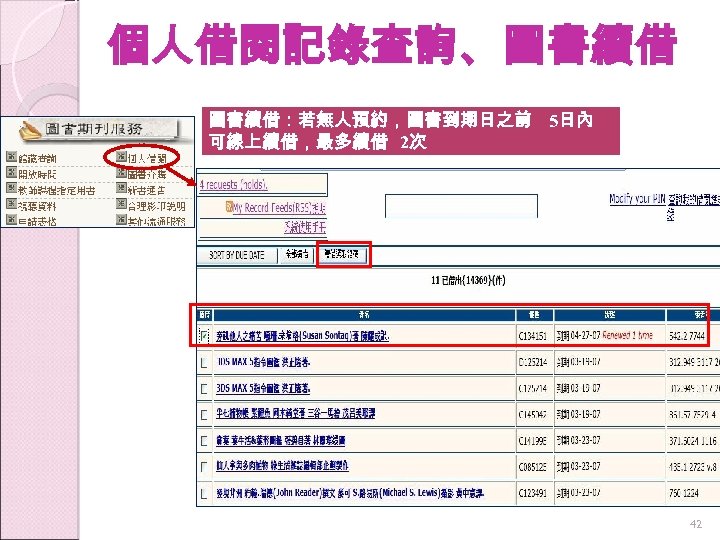This screenshot has height=540, width=720.
Task: Tick the checkbox for barcode C085125 row
Action: click(x=204, y=467)
